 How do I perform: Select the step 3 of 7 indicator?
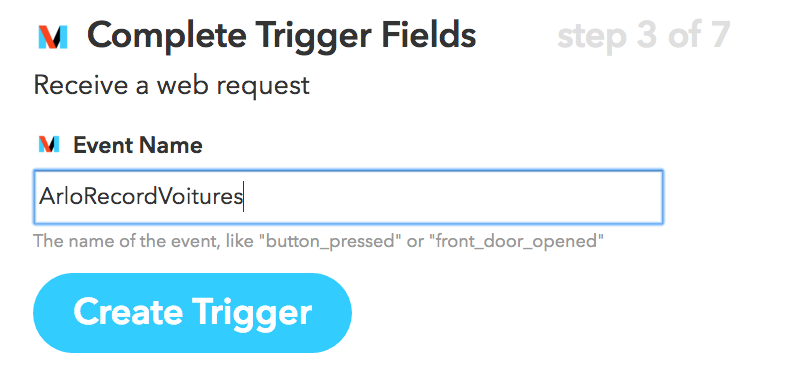[643, 36]
